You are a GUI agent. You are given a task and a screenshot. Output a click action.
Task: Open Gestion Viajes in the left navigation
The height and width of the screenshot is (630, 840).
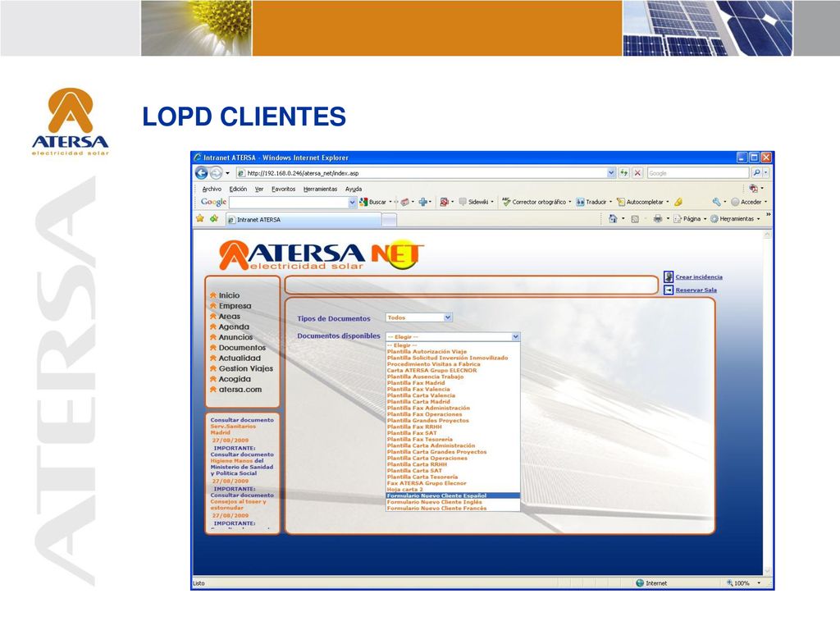click(x=245, y=368)
